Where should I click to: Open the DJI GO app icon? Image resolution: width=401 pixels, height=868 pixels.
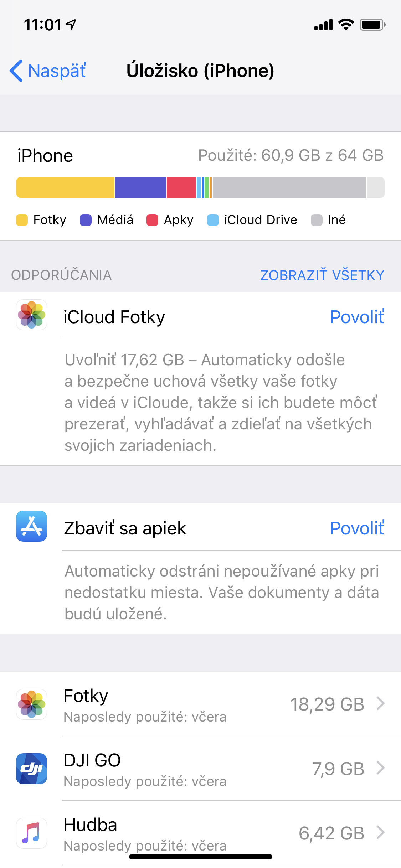coord(31,769)
